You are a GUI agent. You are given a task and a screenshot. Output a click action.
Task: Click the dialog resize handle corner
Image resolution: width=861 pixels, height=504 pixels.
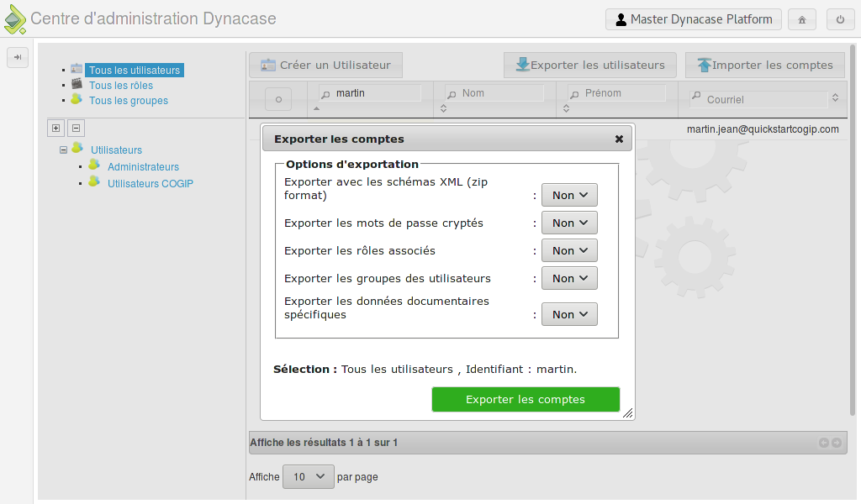click(627, 413)
